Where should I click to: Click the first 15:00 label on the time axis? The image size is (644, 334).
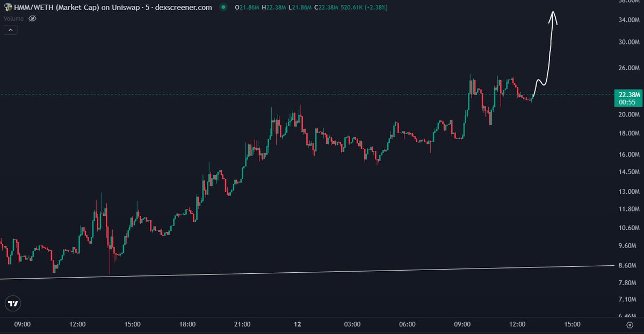coord(132,324)
